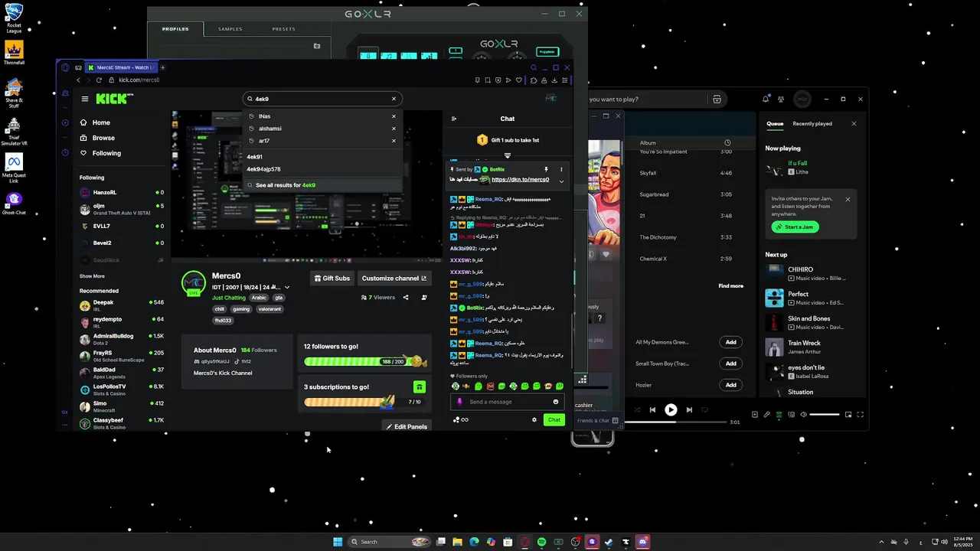Select the GoXLR Profiles tab
980x551 pixels.
[x=175, y=29]
